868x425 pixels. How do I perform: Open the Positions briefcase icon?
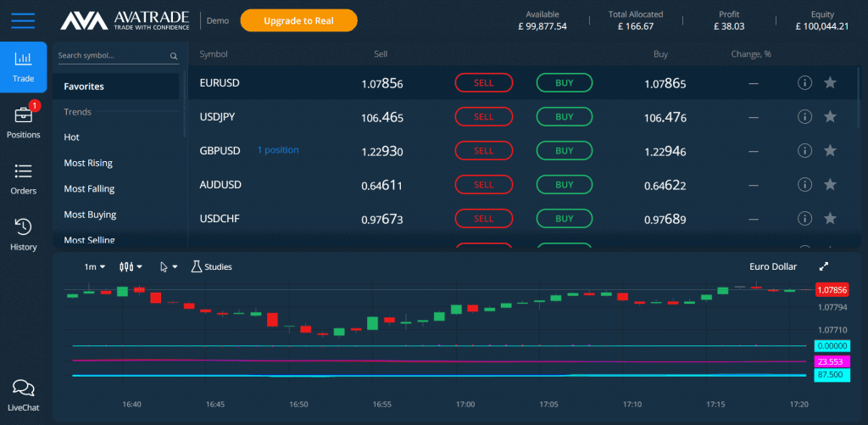[x=23, y=115]
